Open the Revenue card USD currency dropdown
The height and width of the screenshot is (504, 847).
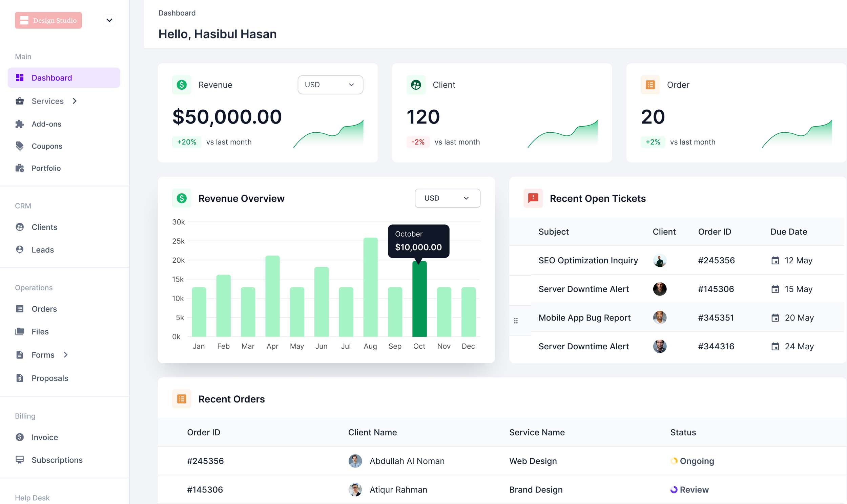(x=330, y=85)
